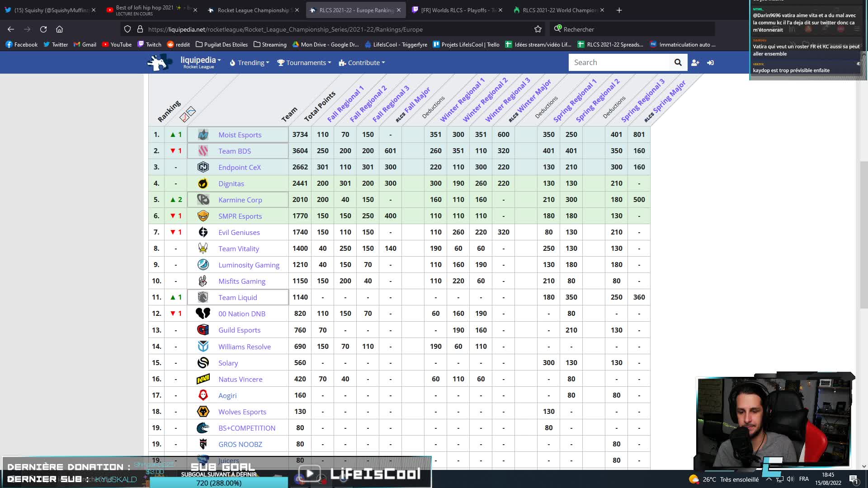Click the Liquipedia Rocket League logo

160,62
